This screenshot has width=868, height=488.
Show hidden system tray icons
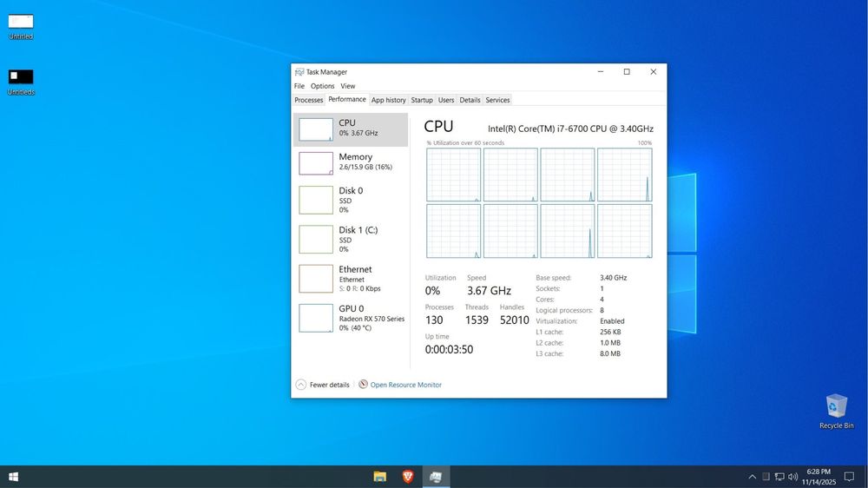(752, 477)
